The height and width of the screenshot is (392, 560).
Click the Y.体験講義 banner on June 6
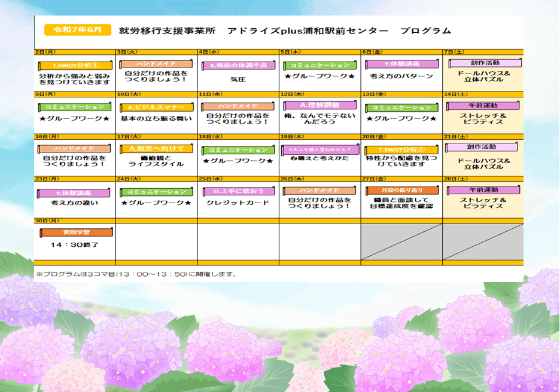(x=401, y=63)
